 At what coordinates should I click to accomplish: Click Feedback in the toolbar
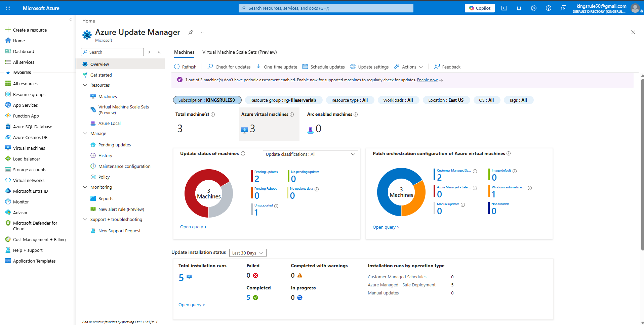click(447, 67)
